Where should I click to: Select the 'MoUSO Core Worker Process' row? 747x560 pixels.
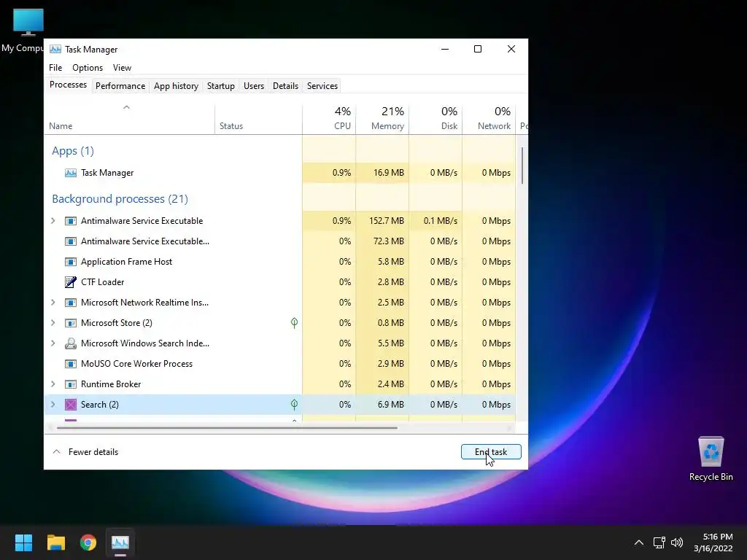point(280,364)
